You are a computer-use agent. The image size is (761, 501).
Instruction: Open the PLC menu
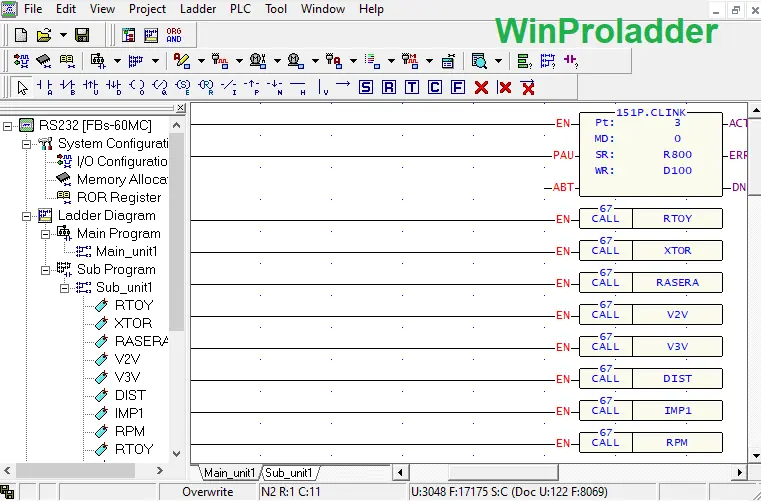[x=240, y=9]
